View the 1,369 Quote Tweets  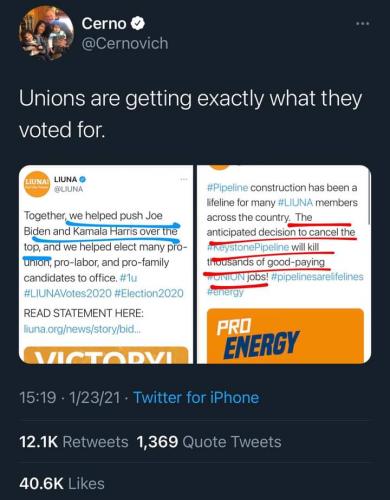(x=209, y=442)
